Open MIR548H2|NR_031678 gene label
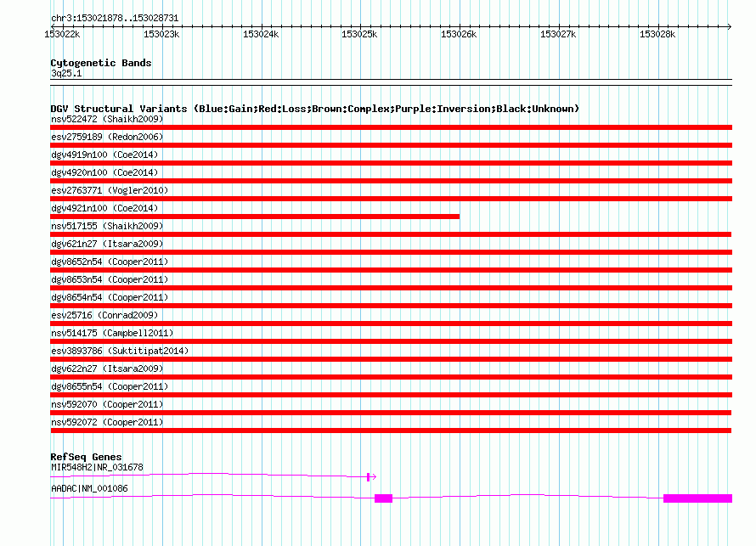This screenshot has height=546, width=756. point(97,467)
